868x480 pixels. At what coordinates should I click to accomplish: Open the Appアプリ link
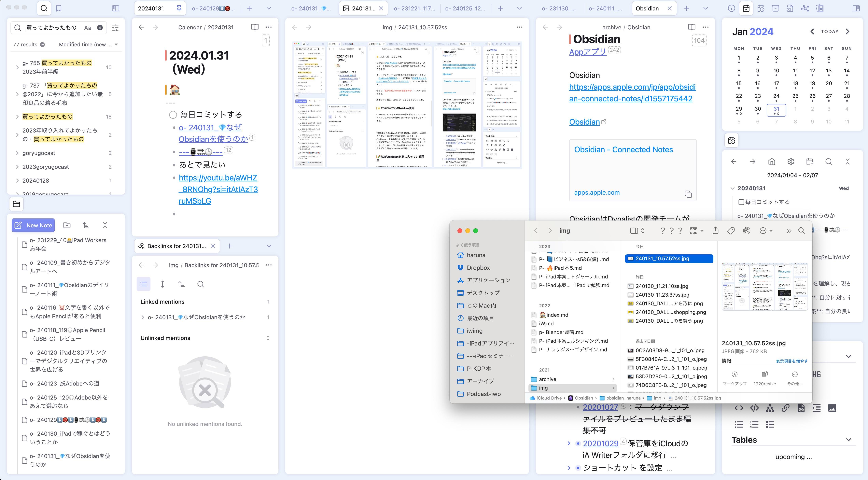(x=588, y=52)
